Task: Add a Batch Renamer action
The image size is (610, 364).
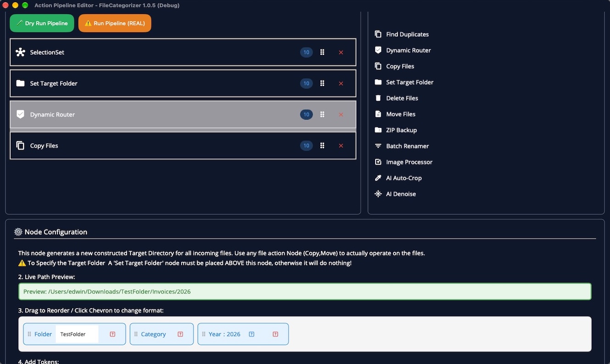Action: [x=408, y=146]
